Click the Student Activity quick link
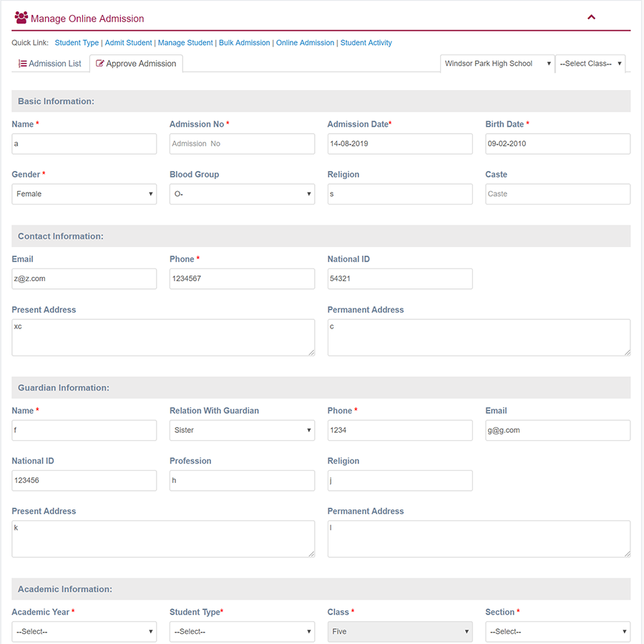 tap(366, 43)
